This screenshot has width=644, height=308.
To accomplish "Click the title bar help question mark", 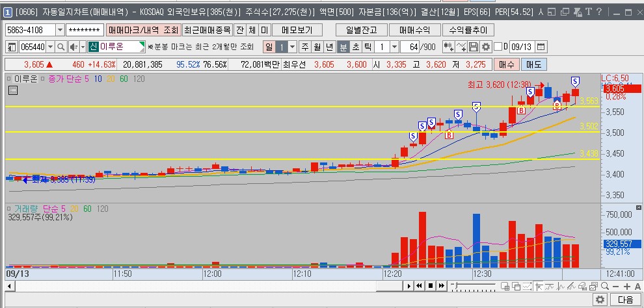I will click(x=598, y=12).
